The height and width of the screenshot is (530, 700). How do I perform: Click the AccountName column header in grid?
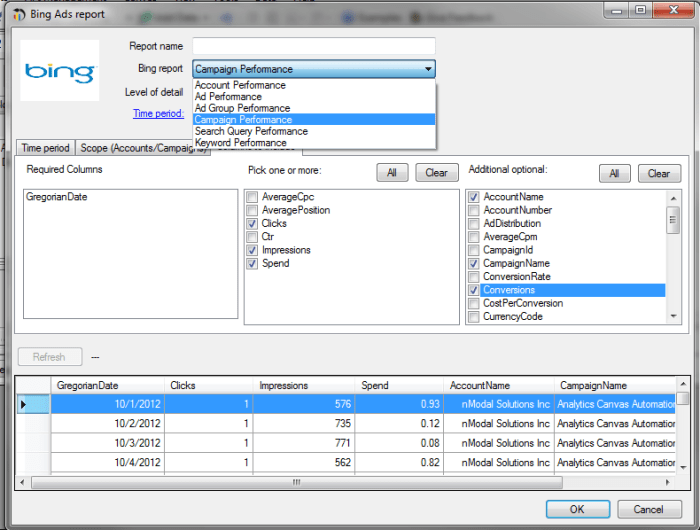499,386
